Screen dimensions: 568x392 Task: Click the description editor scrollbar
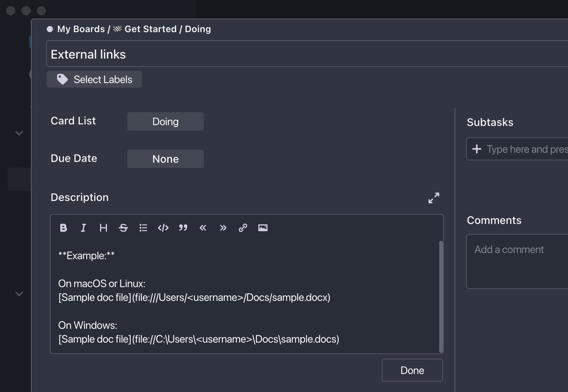pyautogui.click(x=441, y=297)
